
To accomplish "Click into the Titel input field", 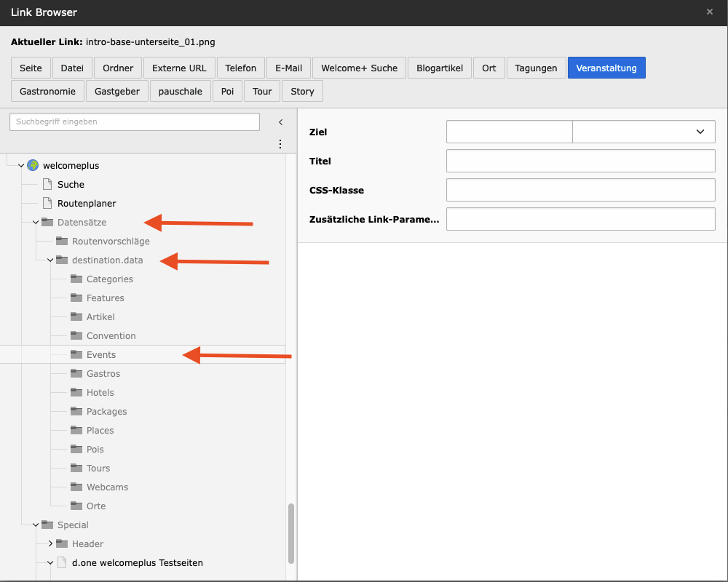I will (x=580, y=161).
